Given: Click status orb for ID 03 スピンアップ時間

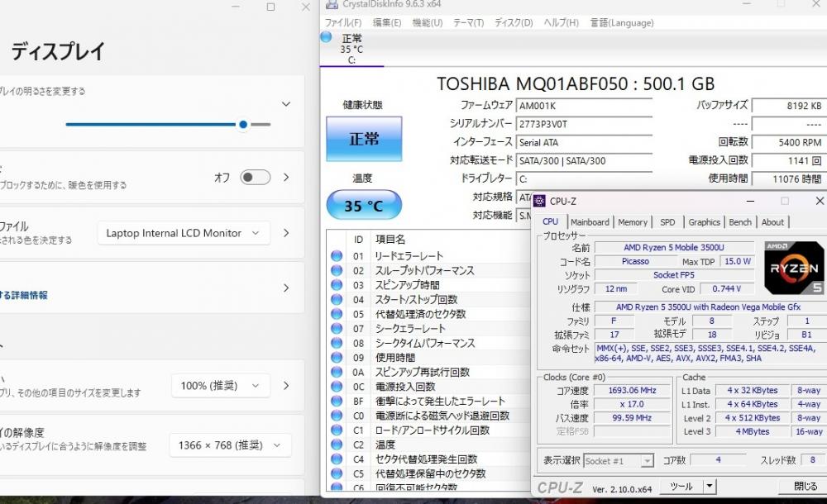Looking at the screenshot, I should tap(337, 285).
